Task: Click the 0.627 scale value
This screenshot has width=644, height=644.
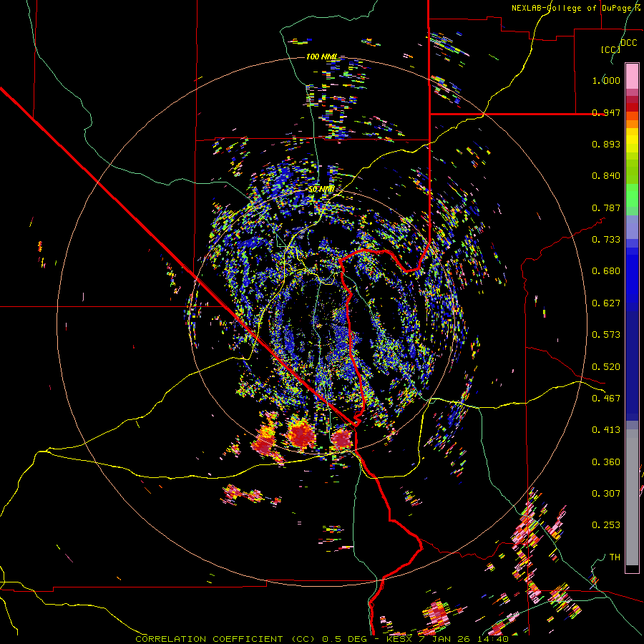Action: pyautogui.click(x=606, y=303)
